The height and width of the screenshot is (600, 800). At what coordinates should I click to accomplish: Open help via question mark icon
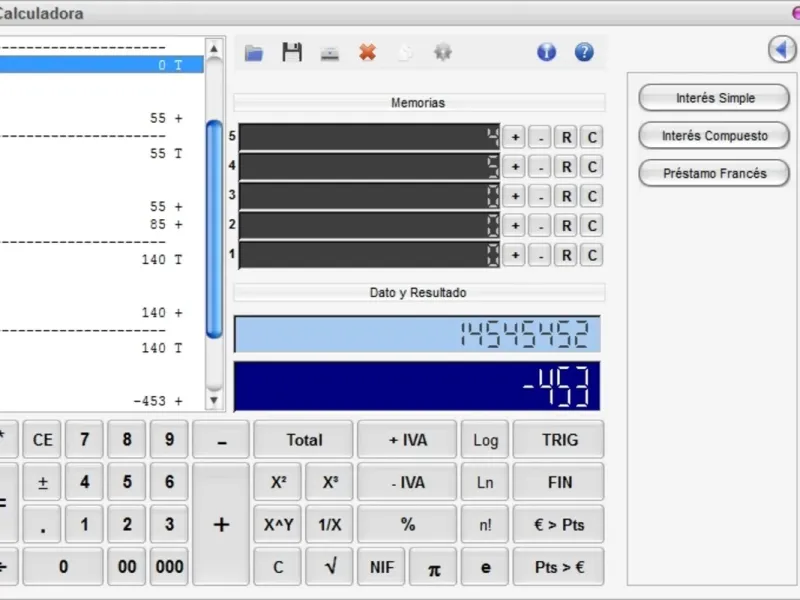coord(584,53)
